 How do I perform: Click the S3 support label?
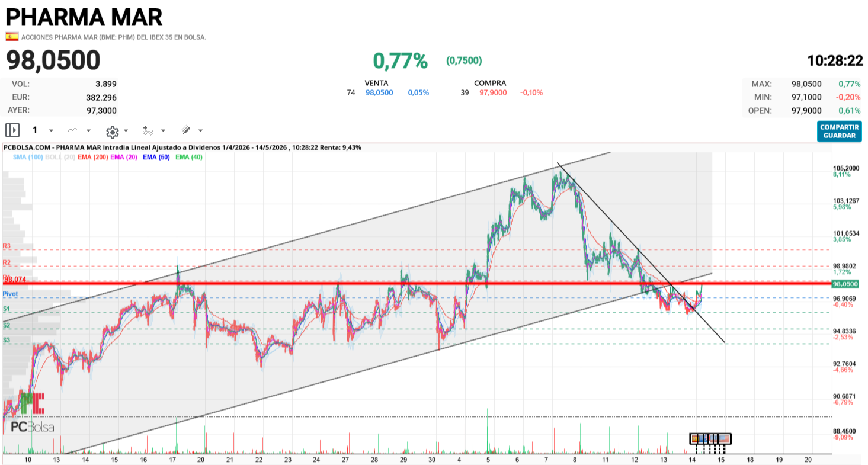click(x=7, y=340)
